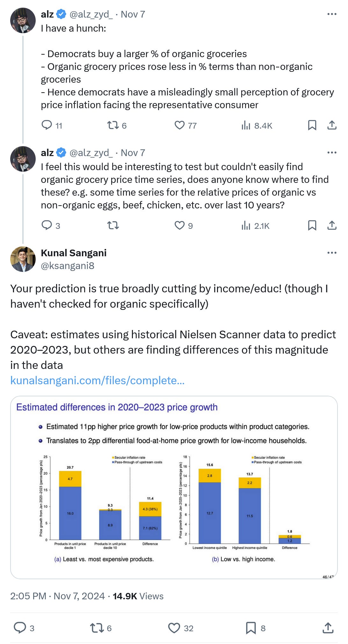View analytics for the 8.4K views tweet
348x644 pixels.
pyautogui.click(x=246, y=125)
